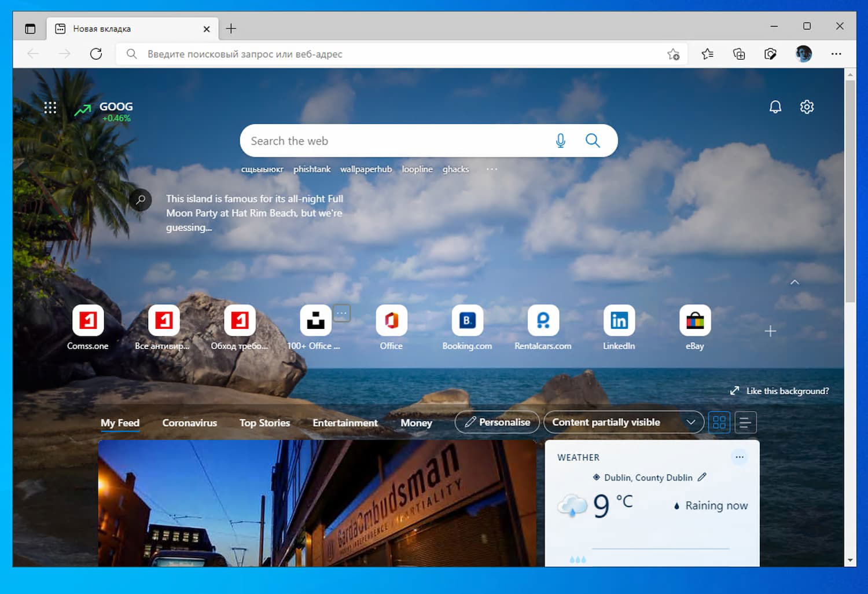
Task: Open the app launcher grid
Action: pyautogui.click(x=50, y=107)
